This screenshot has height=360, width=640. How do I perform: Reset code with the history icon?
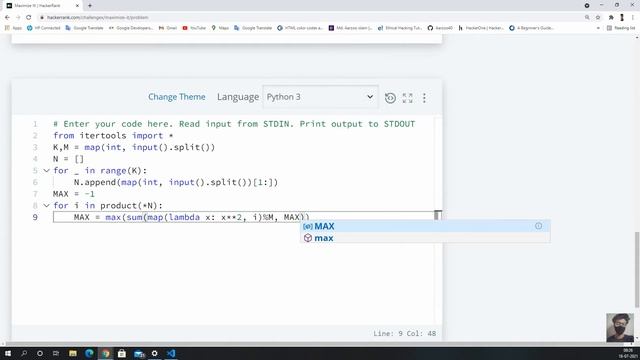tap(390, 98)
